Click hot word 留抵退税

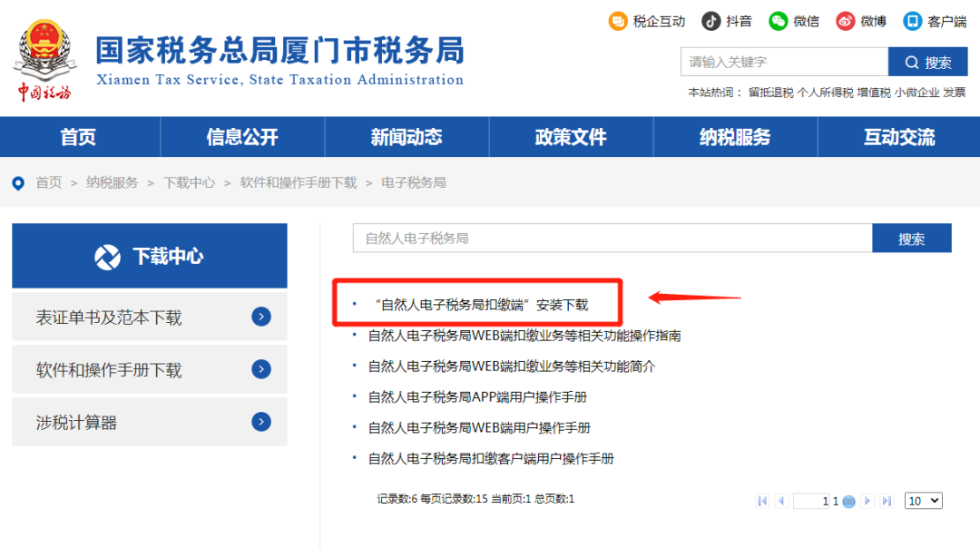click(771, 93)
